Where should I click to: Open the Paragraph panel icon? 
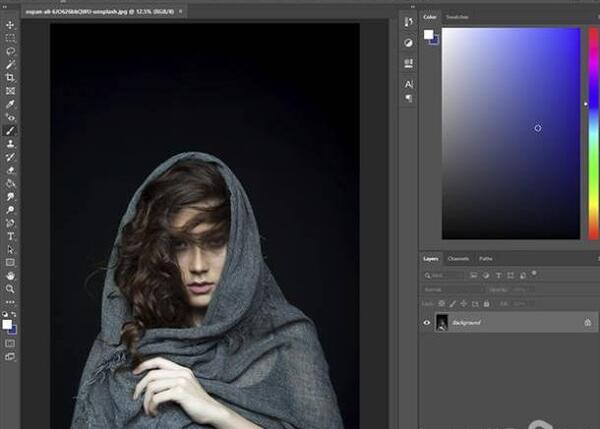pos(409,98)
